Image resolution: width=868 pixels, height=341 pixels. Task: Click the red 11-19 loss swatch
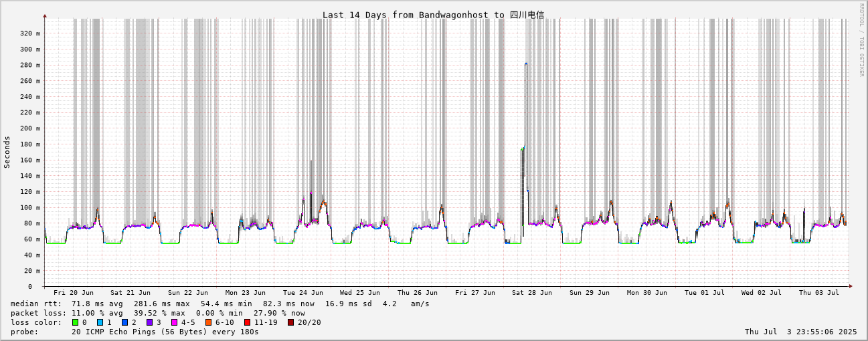[248, 322]
